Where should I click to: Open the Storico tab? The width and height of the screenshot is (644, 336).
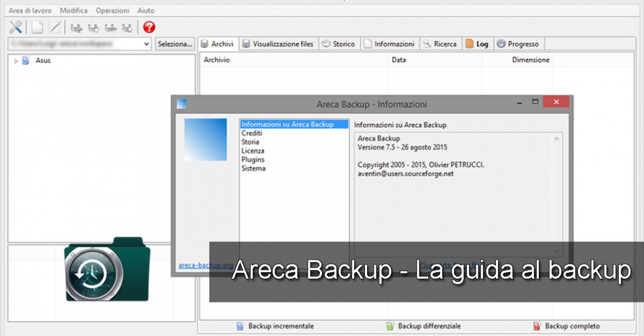[x=339, y=44]
